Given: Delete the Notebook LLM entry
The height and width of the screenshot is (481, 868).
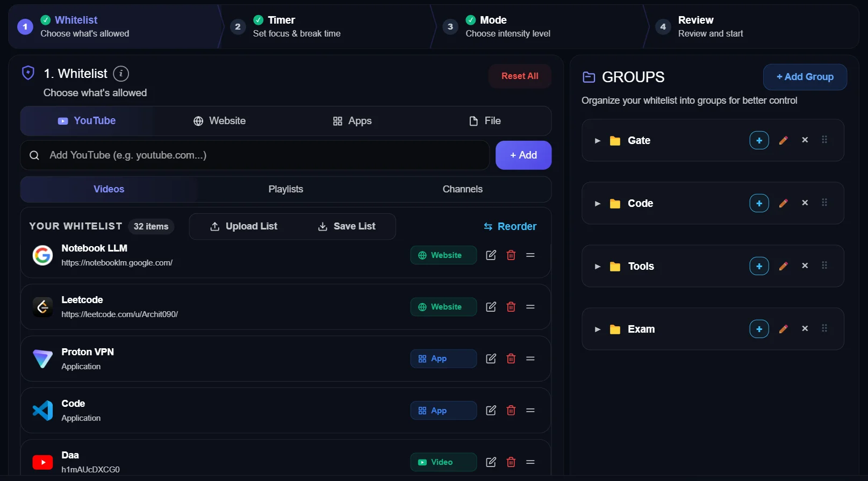Looking at the screenshot, I should 511,255.
